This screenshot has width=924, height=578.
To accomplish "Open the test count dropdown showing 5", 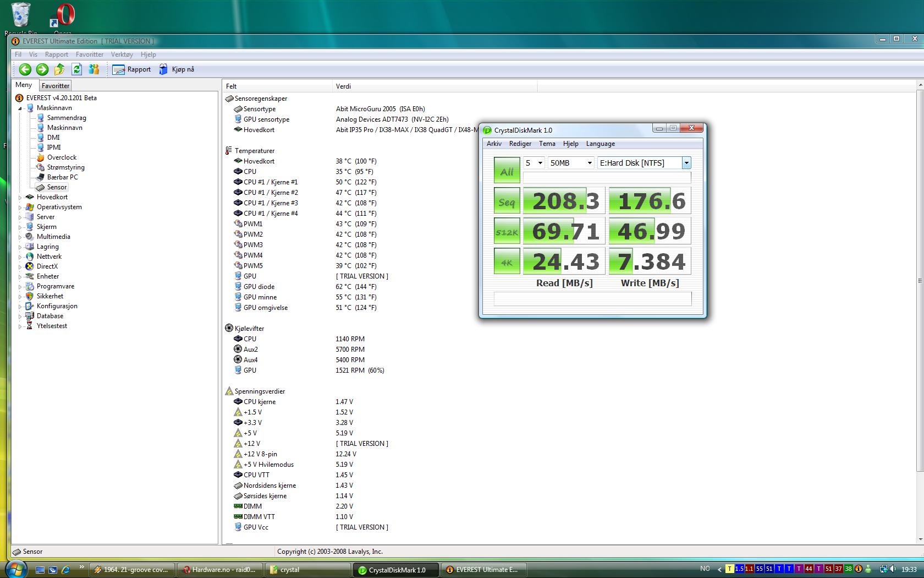I will tap(533, 163).
